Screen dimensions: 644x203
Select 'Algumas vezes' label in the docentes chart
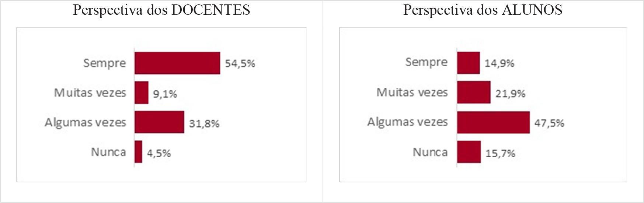(85, 122)
